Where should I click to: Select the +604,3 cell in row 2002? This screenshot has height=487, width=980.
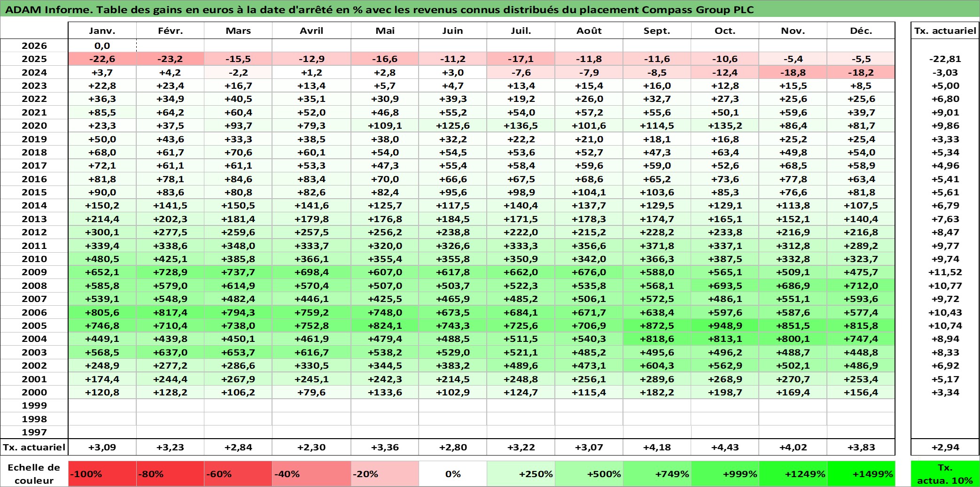click(657, 365)
